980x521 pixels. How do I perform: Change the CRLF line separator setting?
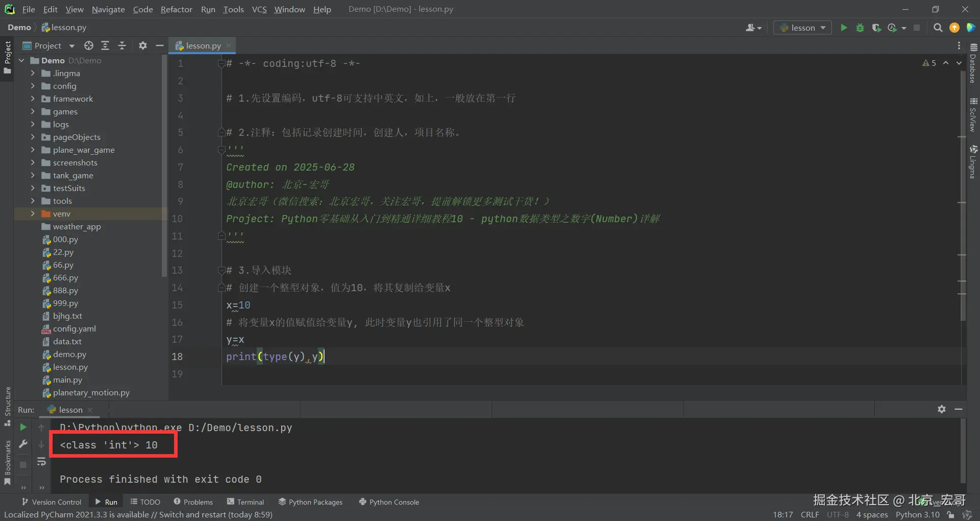810,514
